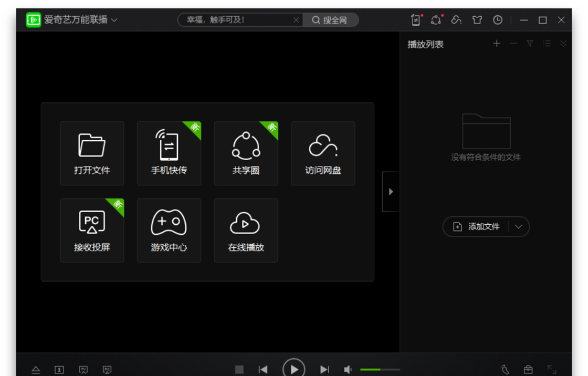588x376 pixels.
Task: Expand the 添加文件 dropdown arrow
Action: [519, 226]
